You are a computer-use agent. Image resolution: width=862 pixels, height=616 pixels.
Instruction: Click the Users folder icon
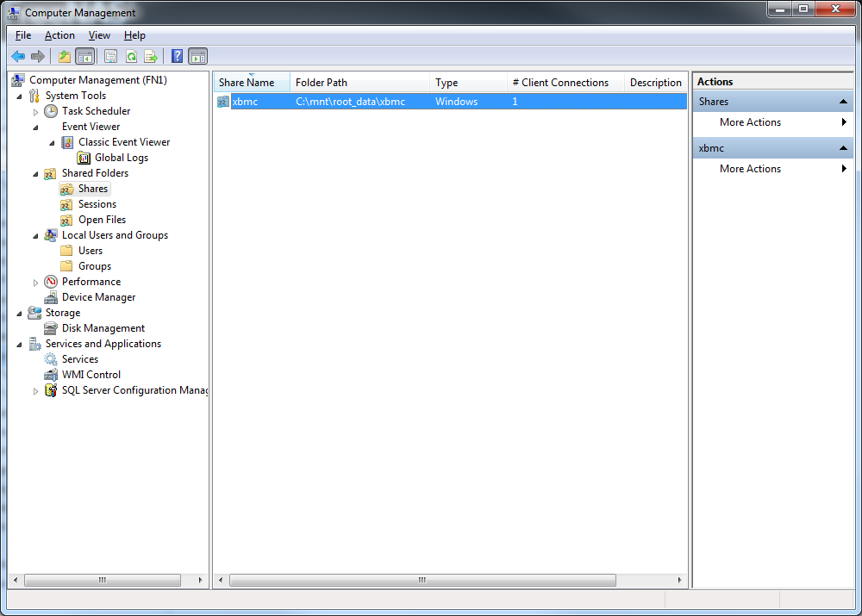[x=66, y=251]
